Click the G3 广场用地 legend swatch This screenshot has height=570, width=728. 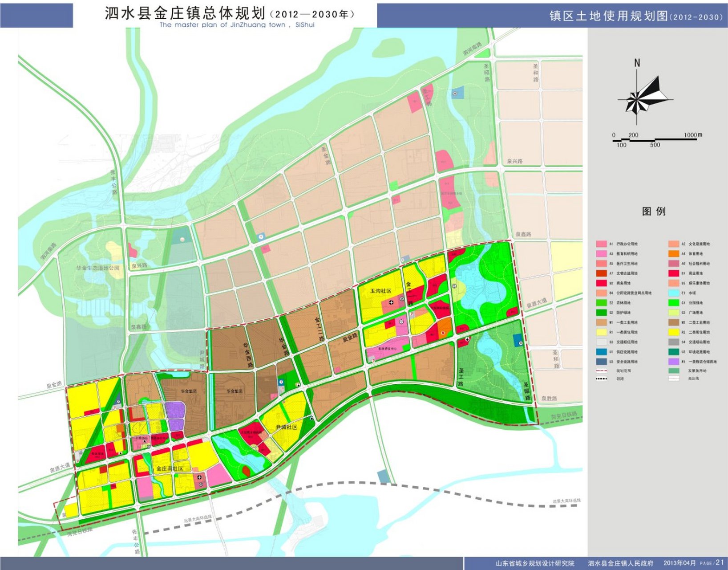click(674, 313)
